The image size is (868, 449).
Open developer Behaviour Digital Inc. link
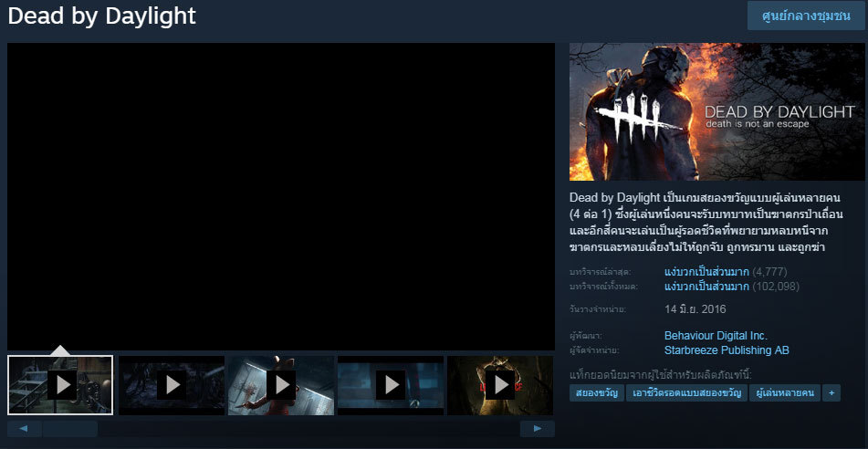[x=716, y=336]
